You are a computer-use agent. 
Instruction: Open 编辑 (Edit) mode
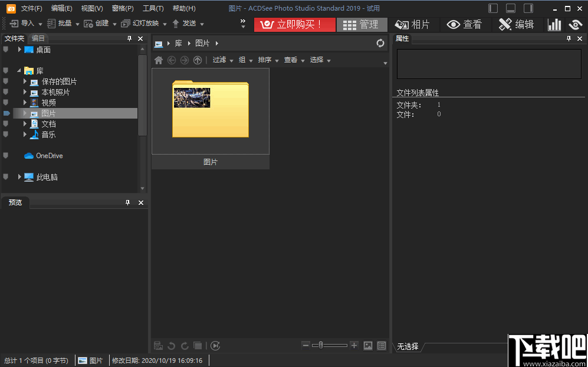(518, 24)
